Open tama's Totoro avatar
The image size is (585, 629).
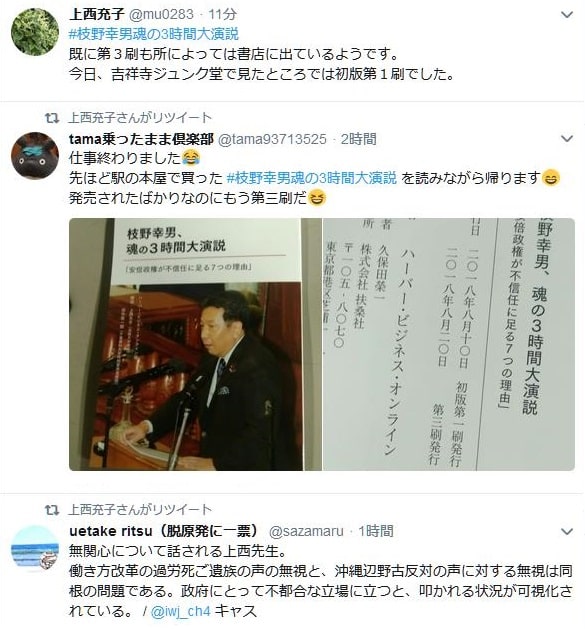[x=35, y=156]
